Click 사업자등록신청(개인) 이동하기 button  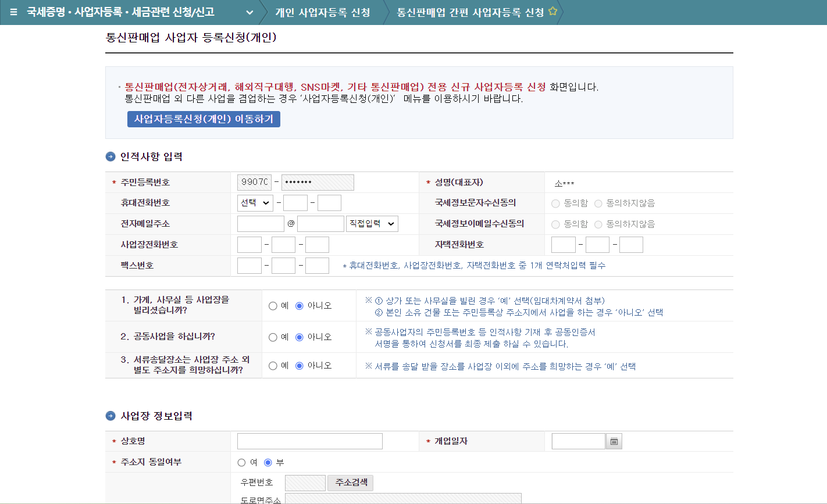coord(204,119)
